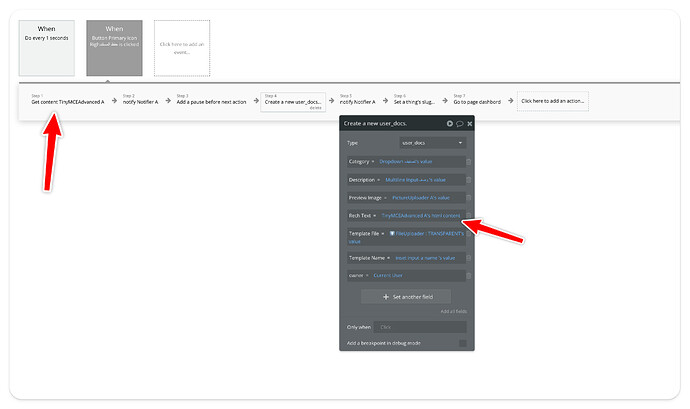690x409 pixels.
Task: Click the delete link on Step 4
Action: (316, 108)
